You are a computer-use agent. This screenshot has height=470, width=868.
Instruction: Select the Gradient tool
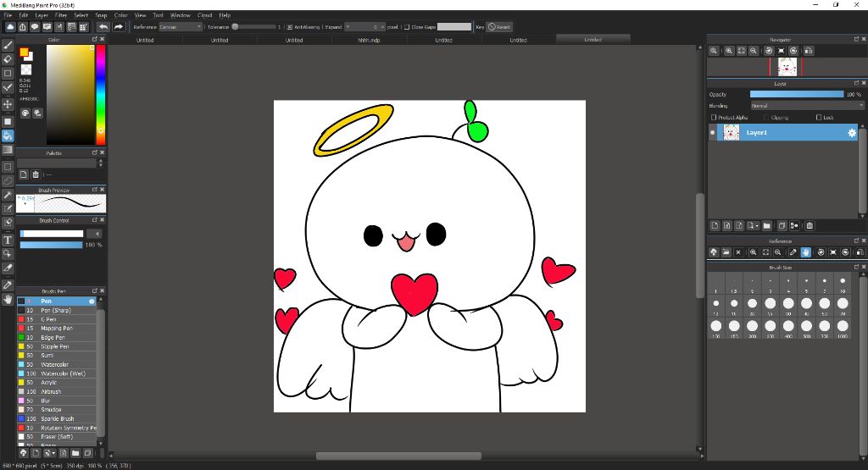pyautogui.click(x=8, y=149)
